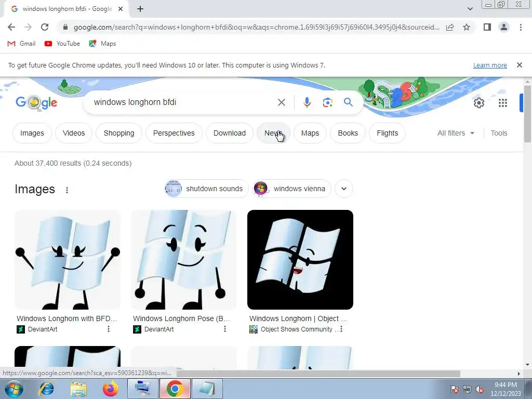This screenshot has height=399, width=532.
Task: Launch Internet Explorer from taskbar
Action: [x=46, y=389]
